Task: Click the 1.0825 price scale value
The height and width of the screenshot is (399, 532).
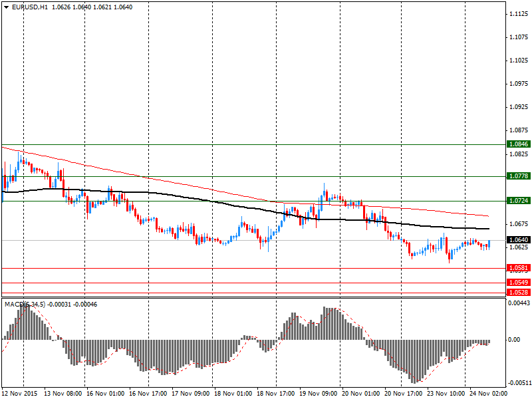Action: click(519, 154)
